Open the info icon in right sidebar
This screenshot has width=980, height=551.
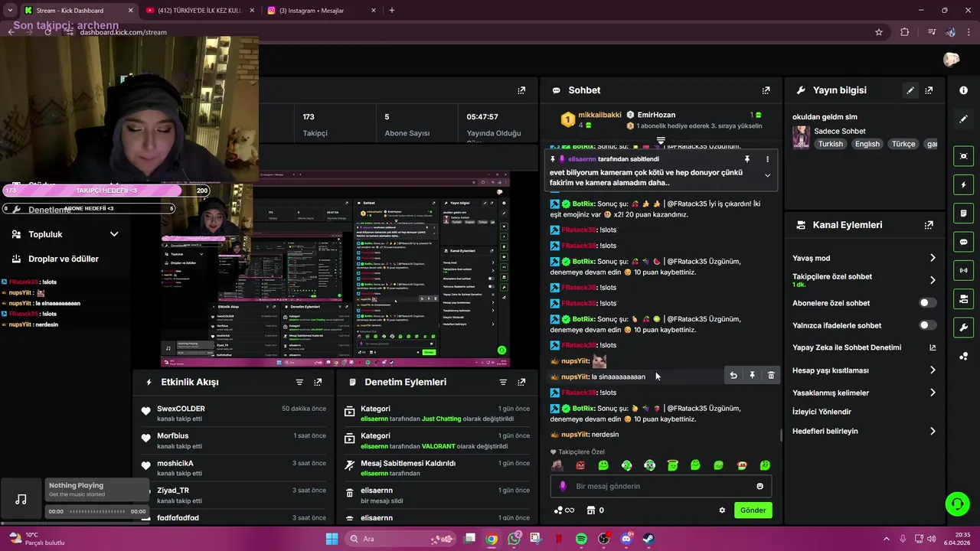click(x=963, y=90)
